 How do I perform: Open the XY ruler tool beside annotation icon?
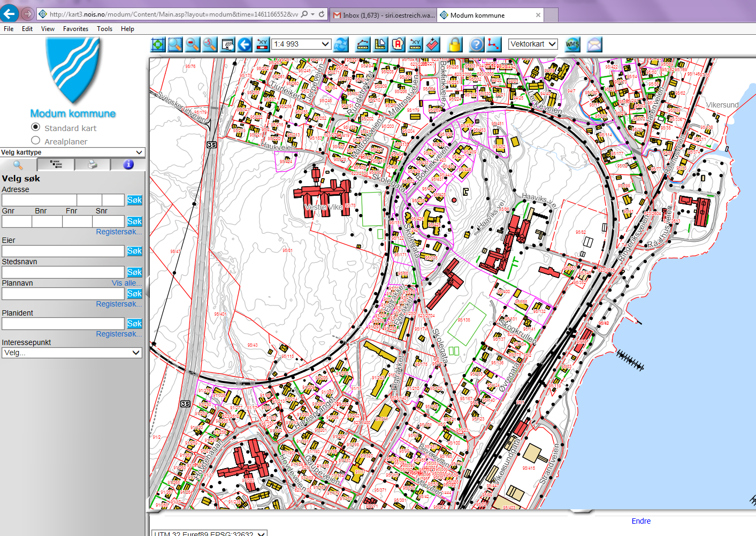point(415,44)
